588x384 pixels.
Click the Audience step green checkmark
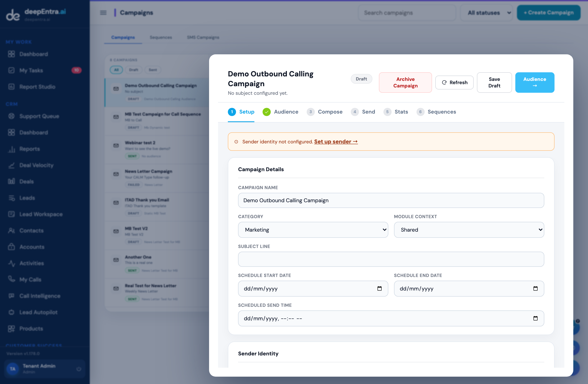(x=266, y=112)
